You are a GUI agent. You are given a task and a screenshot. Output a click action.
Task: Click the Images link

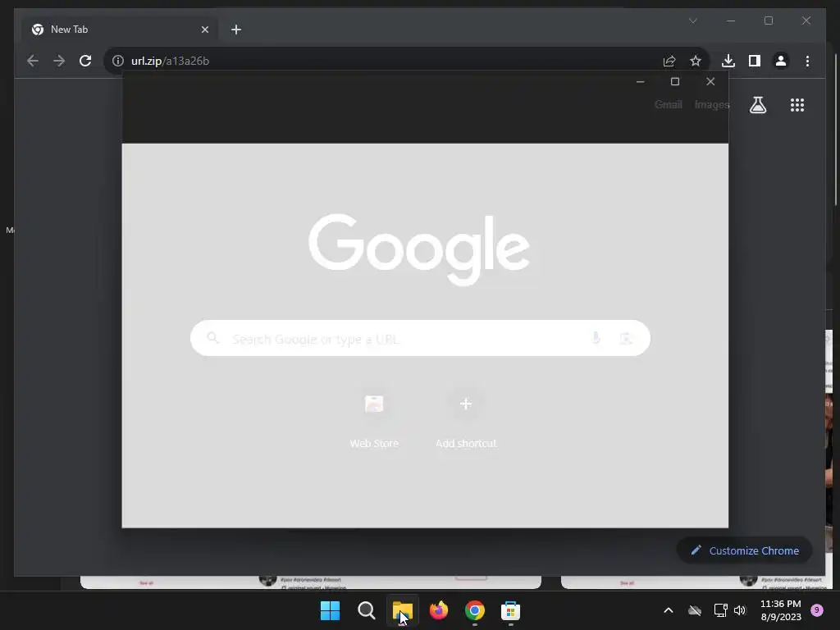[x=712, y=104]
